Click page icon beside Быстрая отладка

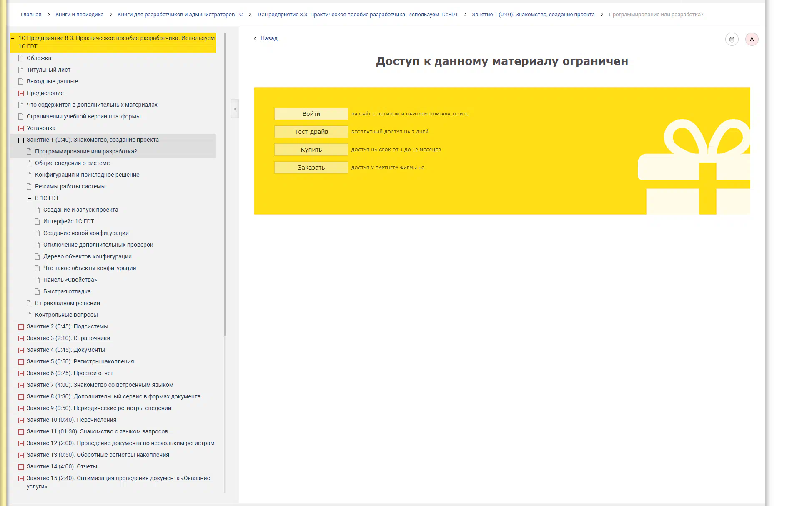[38, 291]
